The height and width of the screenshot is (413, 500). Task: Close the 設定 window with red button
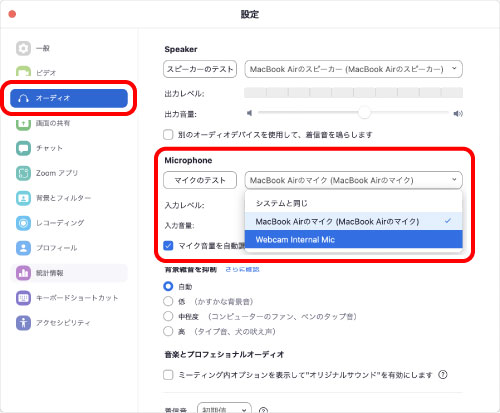click(12, 14)
